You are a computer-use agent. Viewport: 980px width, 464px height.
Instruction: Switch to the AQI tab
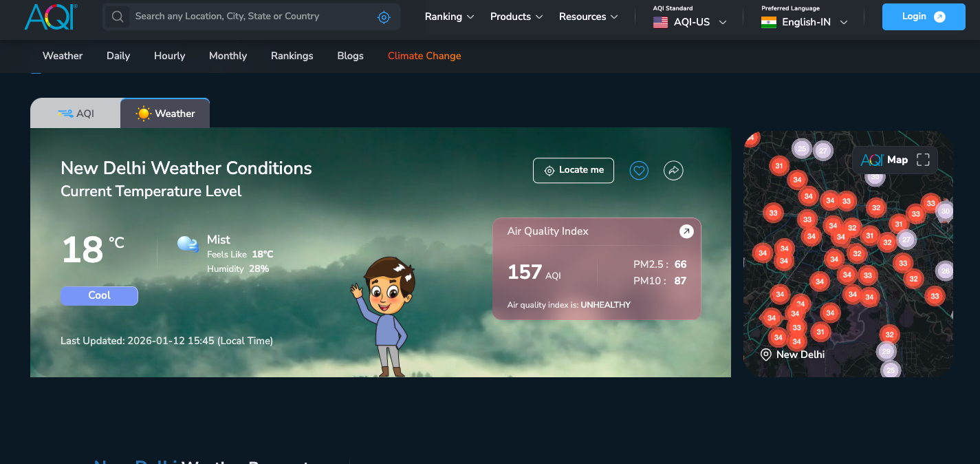click(x=76, y=114)
